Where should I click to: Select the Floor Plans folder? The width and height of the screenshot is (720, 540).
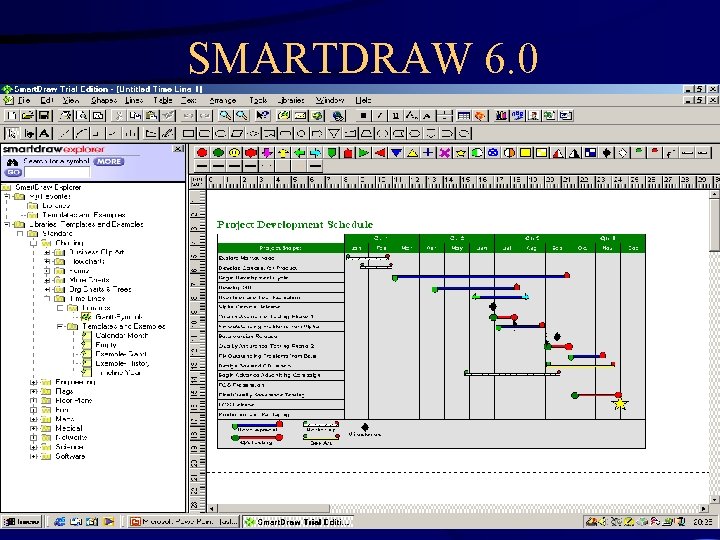(73, 401)
